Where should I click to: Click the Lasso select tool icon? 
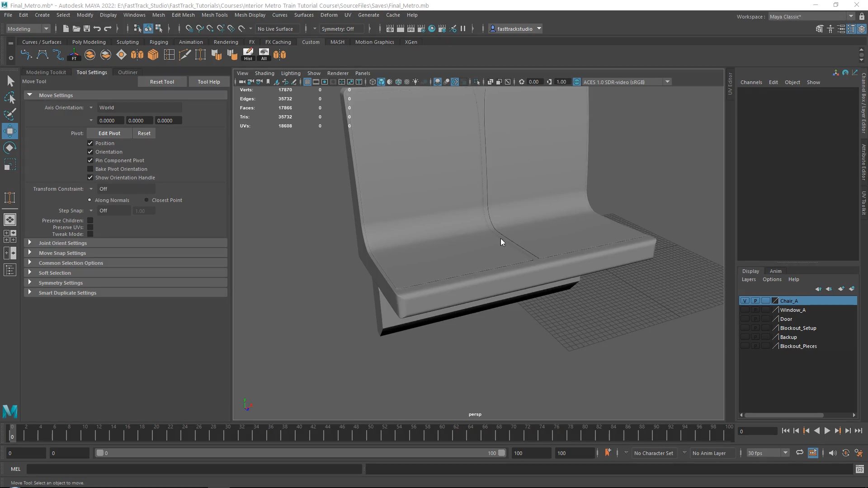[x=10, y=98]
